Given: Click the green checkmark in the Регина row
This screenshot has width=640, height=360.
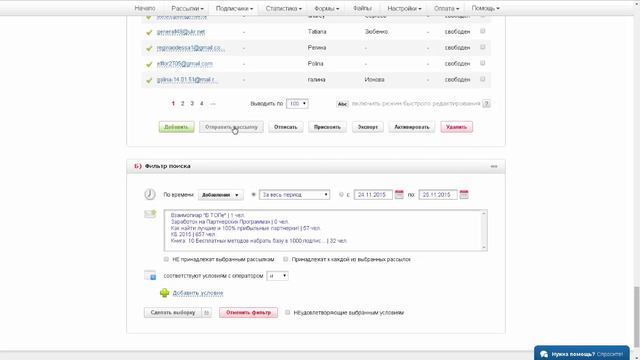Looking at the screenshot, I should tap(149, 48).
